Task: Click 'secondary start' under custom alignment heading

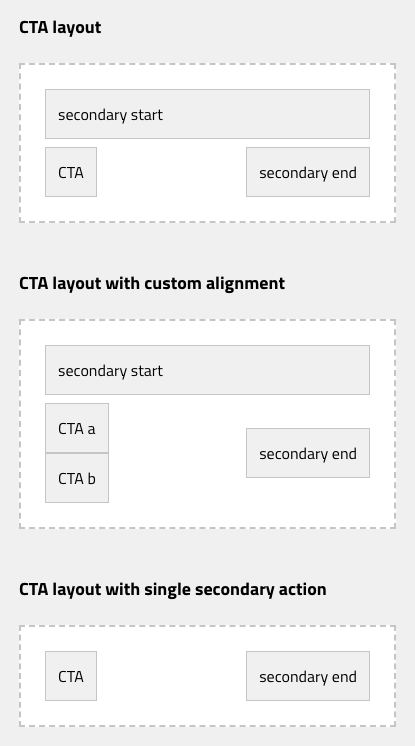Action: (207, 370)
